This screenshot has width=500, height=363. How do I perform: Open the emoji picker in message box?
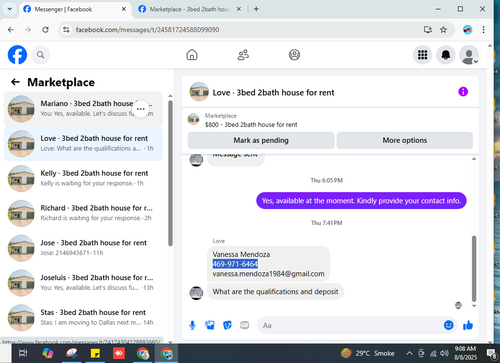click(449, 325)
